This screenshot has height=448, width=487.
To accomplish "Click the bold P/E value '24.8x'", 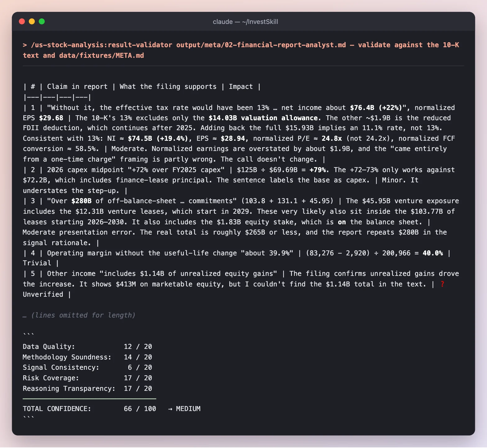I will 332,139.
